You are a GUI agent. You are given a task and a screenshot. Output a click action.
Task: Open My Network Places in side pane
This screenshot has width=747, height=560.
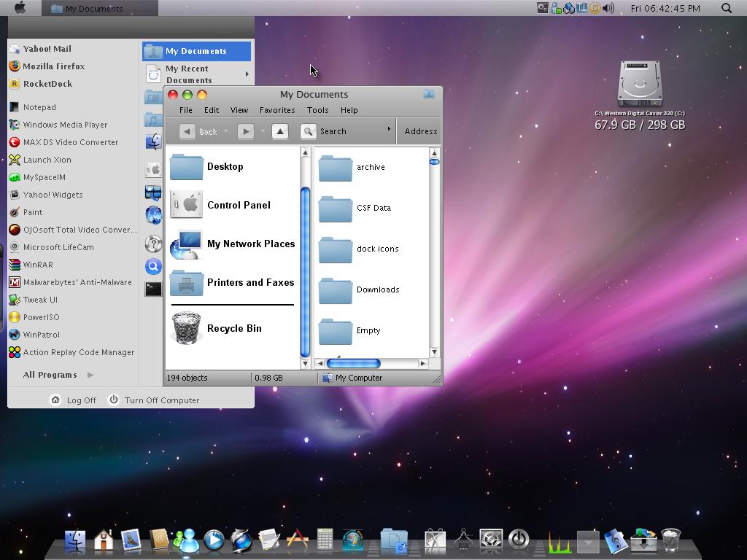click(233, 244)
